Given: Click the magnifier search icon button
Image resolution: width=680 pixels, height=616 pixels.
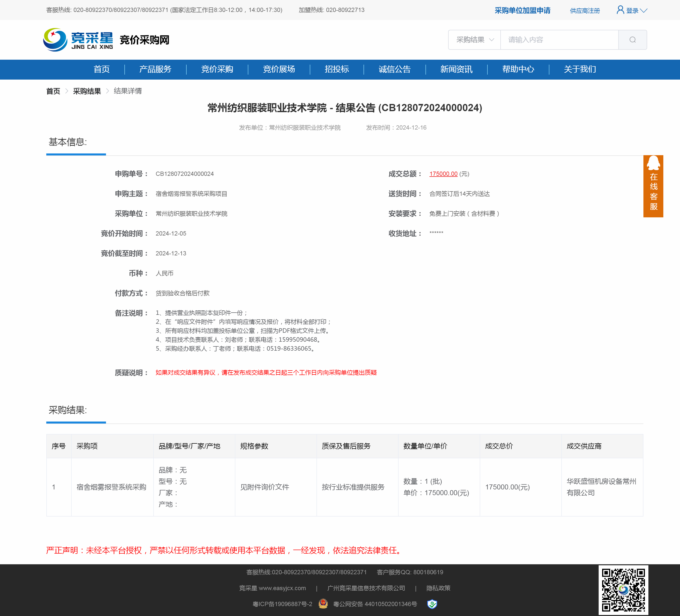Looking at the screenshot, I should tap(632, 40).
